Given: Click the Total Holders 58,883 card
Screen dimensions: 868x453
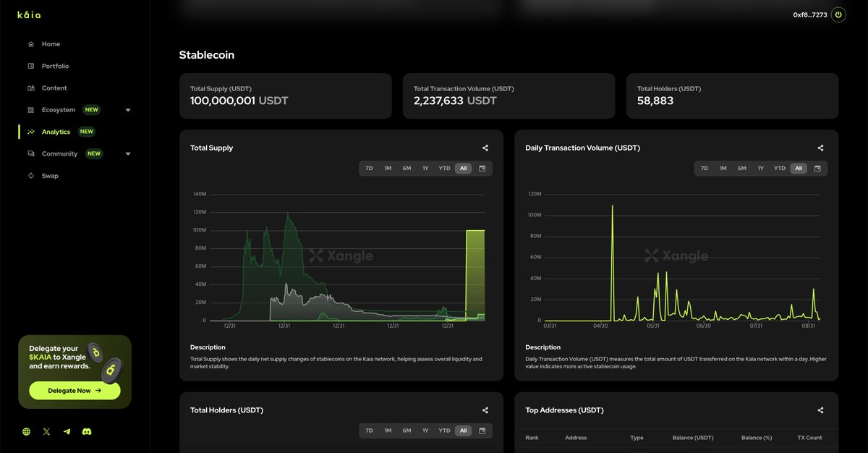Looking at the screenshot, I should pos(733,96).
